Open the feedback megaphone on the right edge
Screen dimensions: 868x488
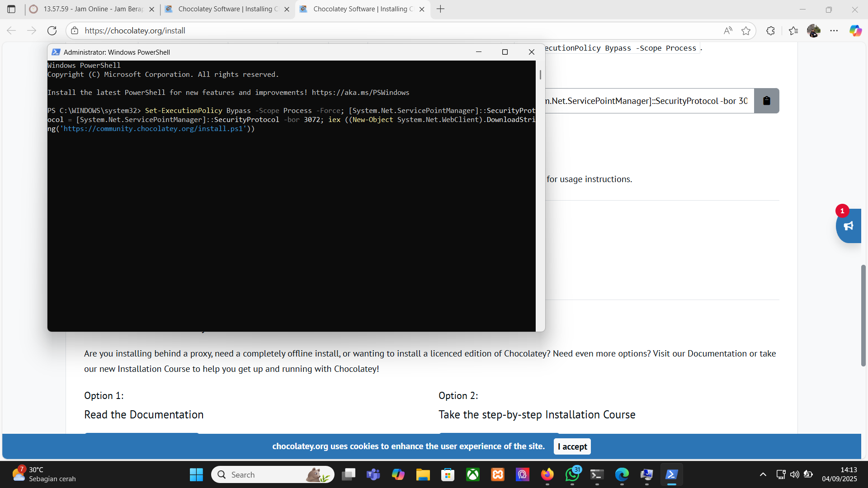click(849, 226)
